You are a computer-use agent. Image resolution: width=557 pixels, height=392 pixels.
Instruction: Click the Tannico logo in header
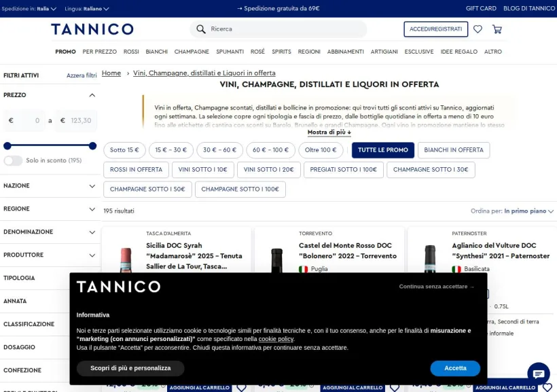[x=92, y=29]
